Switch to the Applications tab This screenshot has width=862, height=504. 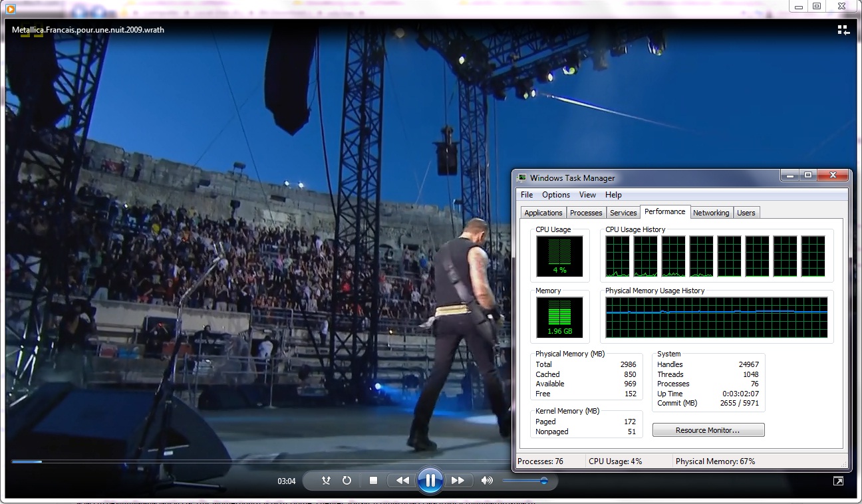[x=543, y=213]
